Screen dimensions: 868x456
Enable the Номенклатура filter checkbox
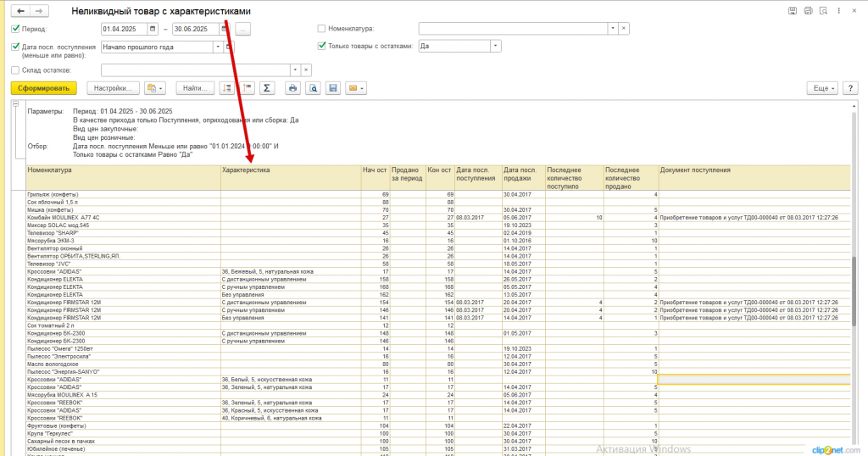pyautogui.click(x=321, y=28)
